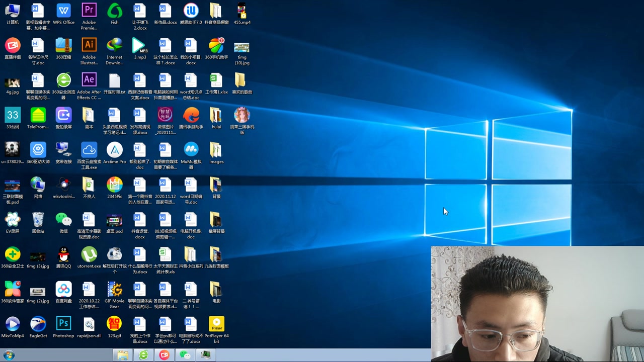The image size is (644, 362).
Task: Open the hulai folder
Action: coord(216,118)
